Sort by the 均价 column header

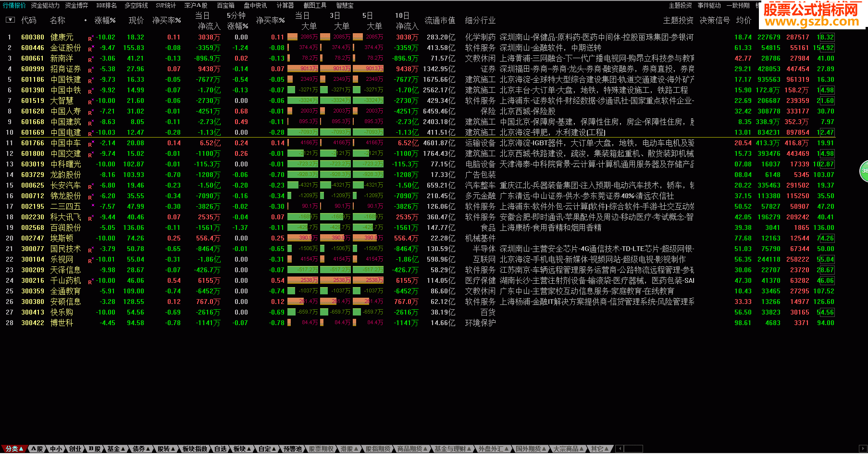pyautogui.click(x=744, y=20)
